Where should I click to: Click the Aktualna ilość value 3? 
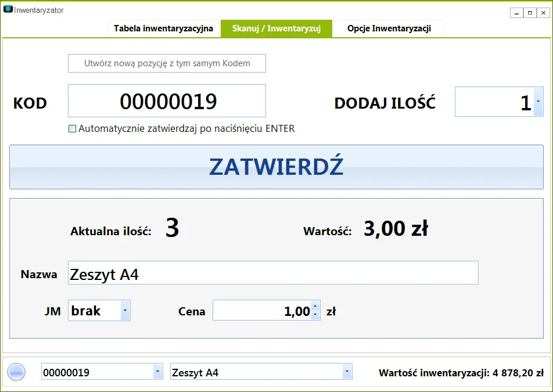coord(172,228)
